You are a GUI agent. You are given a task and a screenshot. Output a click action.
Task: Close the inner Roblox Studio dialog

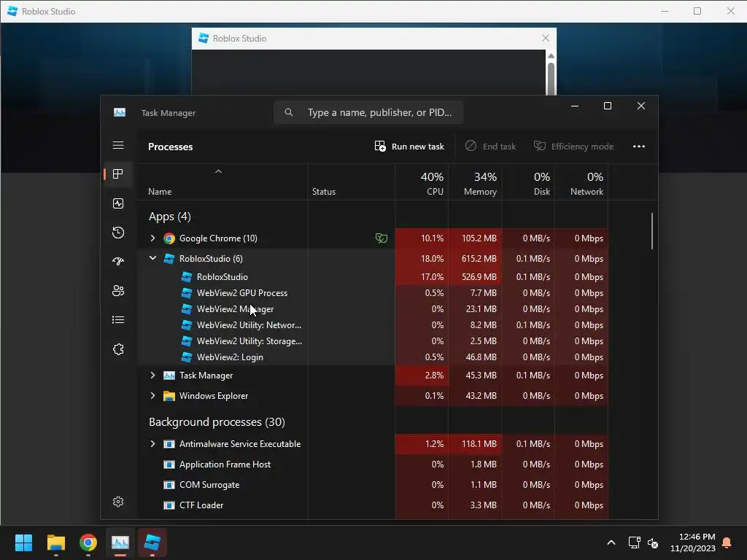(546, 38)
